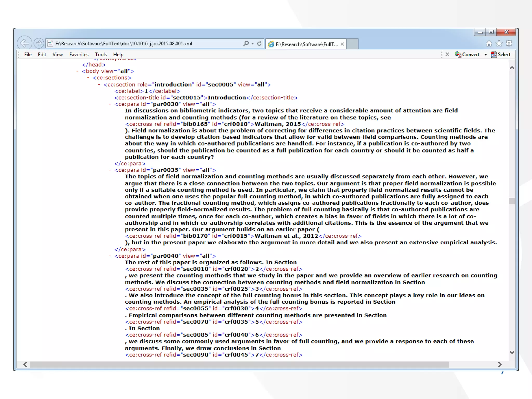The width and height of the screenshot is (532, 399).
Task: Open the File menu
Action: [x=28, y=55]
